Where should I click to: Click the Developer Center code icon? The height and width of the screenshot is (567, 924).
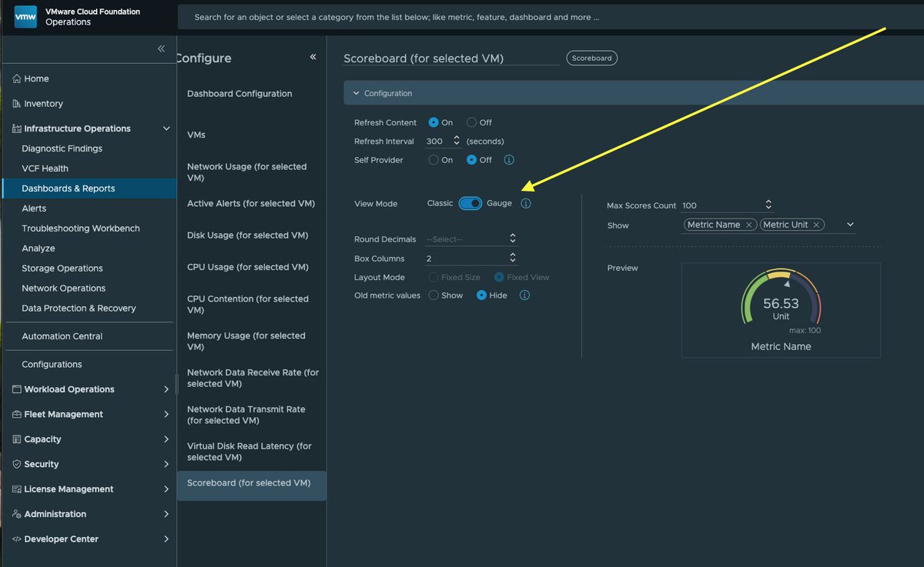[x=17, y=539]
